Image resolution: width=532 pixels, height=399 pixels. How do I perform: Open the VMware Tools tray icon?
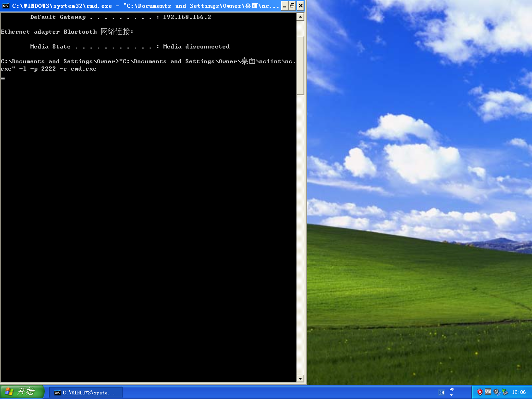pos(488,392)
